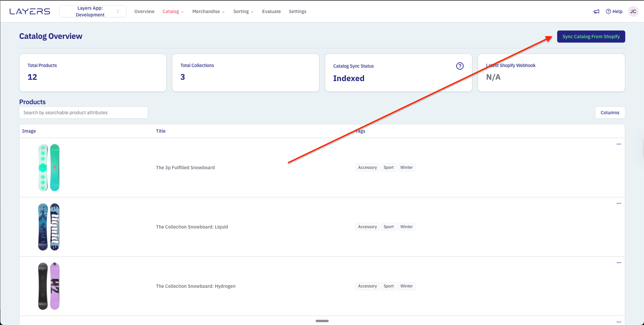
Task: Expand the Merchandise menu
Action: point(209,11)
